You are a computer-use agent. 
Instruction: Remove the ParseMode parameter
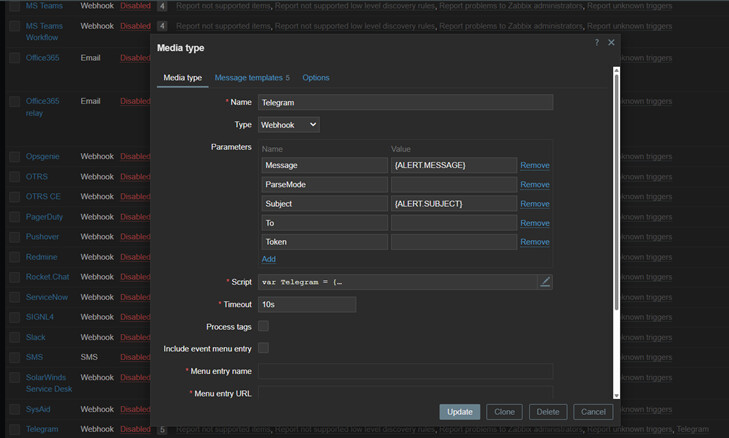tap(535, 185)
